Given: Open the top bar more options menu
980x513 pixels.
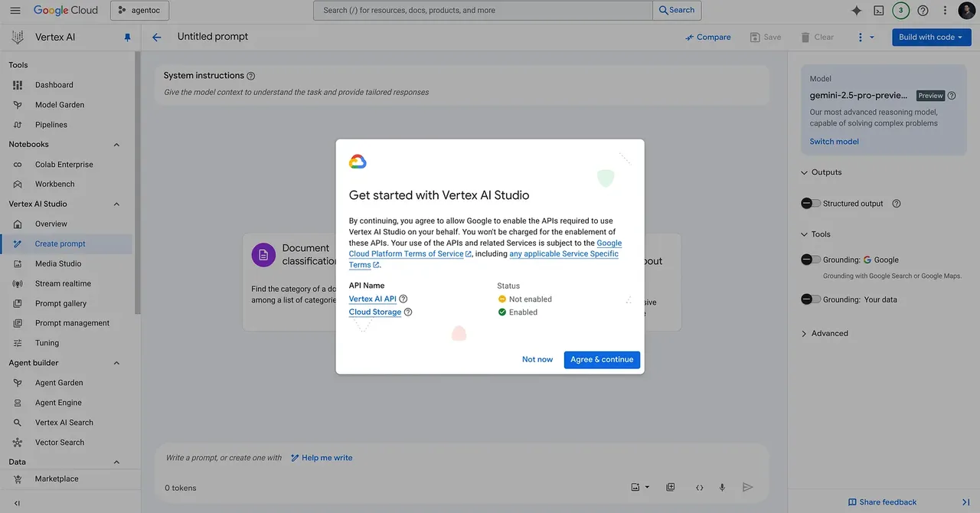Looking at the screenshot, I should pos(945,11).
